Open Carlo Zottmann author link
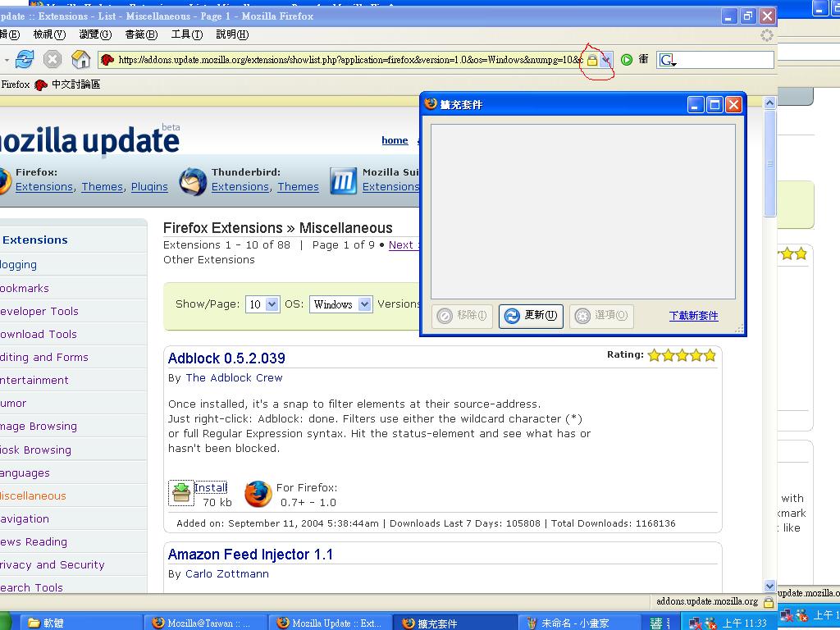Screen dimensions: 840x630 pyautogui.click(x=227, y=573)
